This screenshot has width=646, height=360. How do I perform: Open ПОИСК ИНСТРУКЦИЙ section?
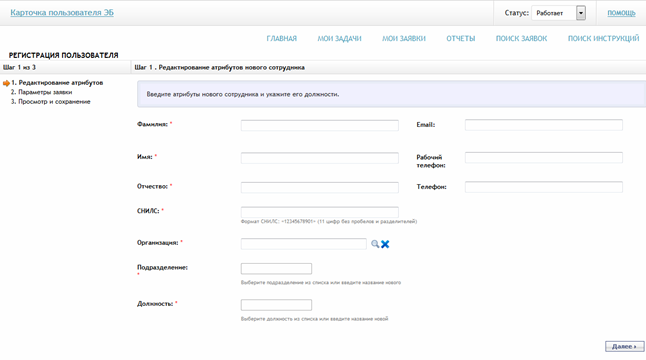[x=603, y=38]
